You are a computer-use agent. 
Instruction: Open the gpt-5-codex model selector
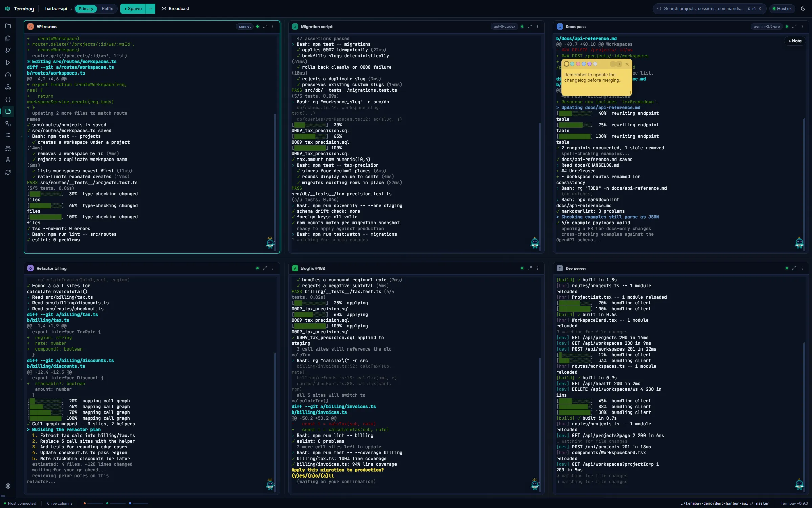click(x=504, y=27)
